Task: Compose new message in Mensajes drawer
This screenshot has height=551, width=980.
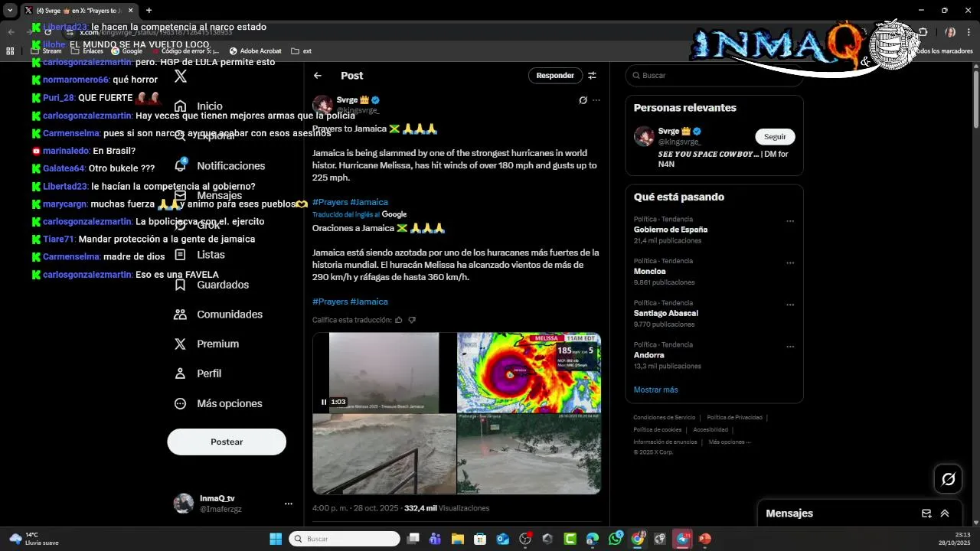Action: click(x=926, y=514)
